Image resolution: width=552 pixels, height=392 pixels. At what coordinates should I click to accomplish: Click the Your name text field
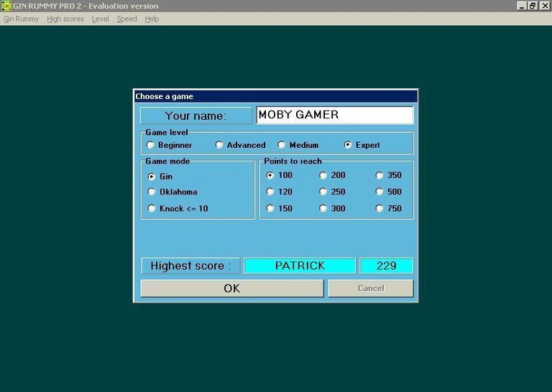tap(334, 115)
